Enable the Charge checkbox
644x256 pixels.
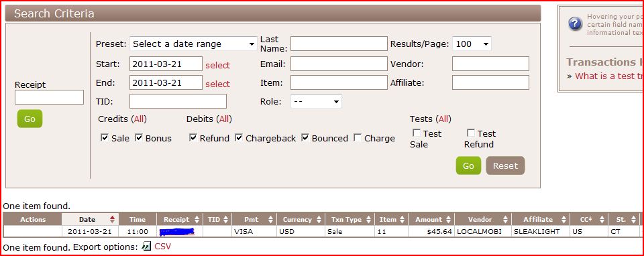point(358,138)
